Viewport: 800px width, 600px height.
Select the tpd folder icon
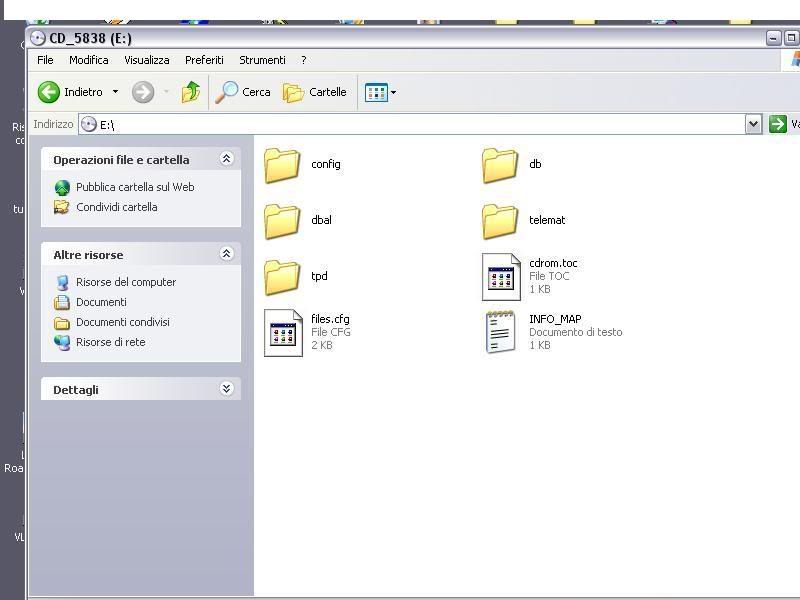tap(282, 278)
